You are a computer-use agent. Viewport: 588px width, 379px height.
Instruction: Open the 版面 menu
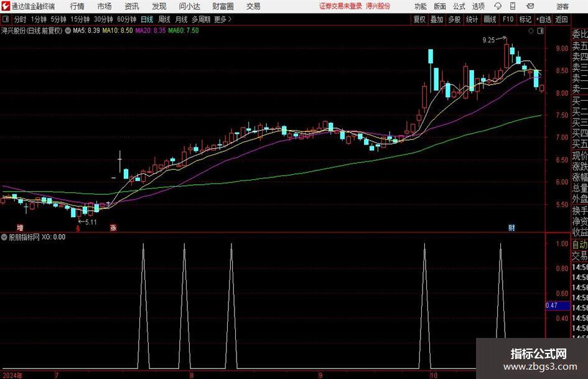click(439, 6)
